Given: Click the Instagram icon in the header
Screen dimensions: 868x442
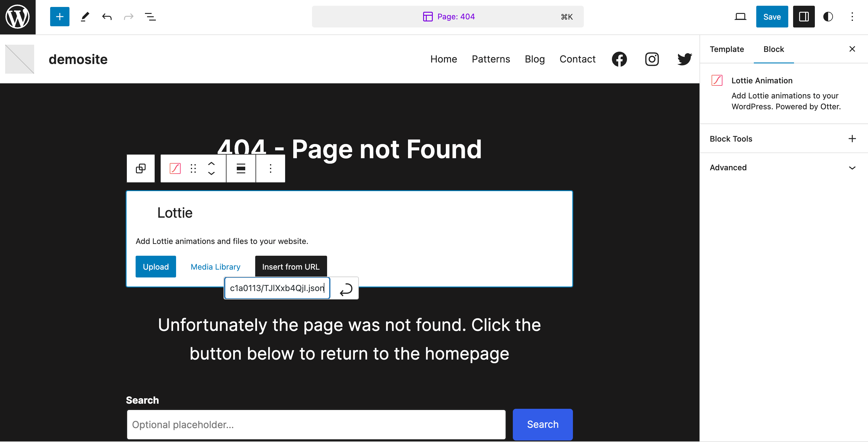Looking at the screenshot, I should pos(651,59).
